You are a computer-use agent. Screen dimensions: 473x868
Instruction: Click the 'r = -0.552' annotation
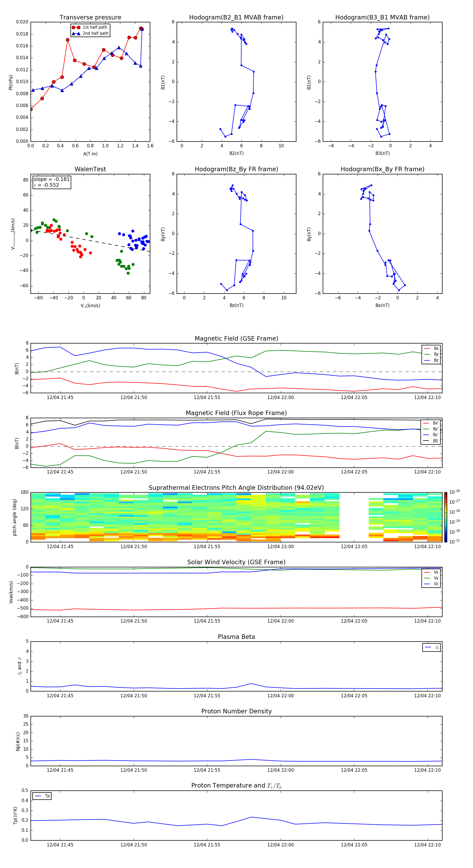pyautogui.click(x=47, y=185)
